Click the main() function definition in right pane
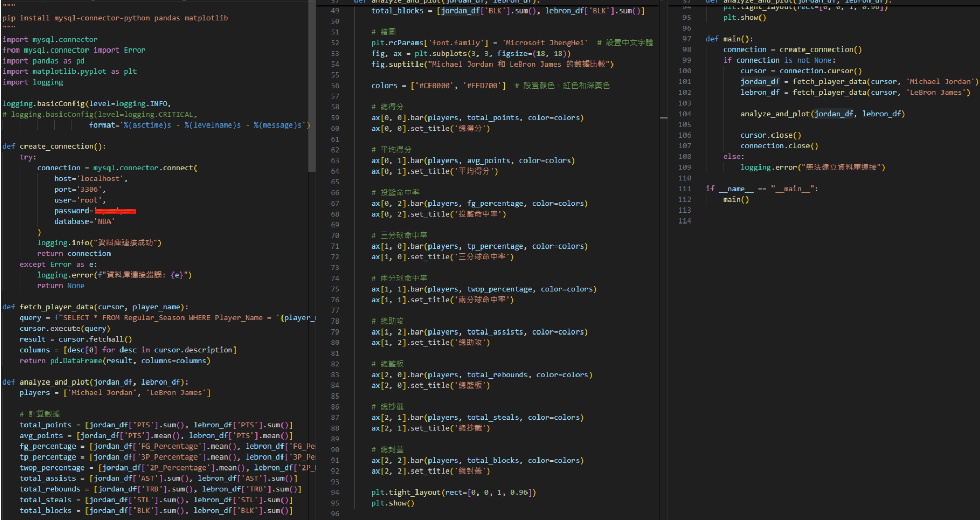The height and width of the screenshot is (520, 980). [x=732, y=39]
